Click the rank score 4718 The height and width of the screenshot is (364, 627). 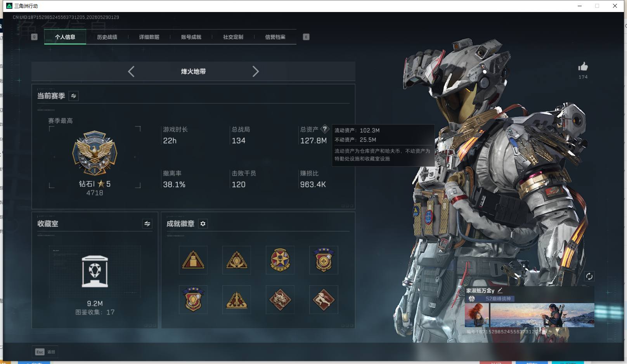click(x=95, y=193)
